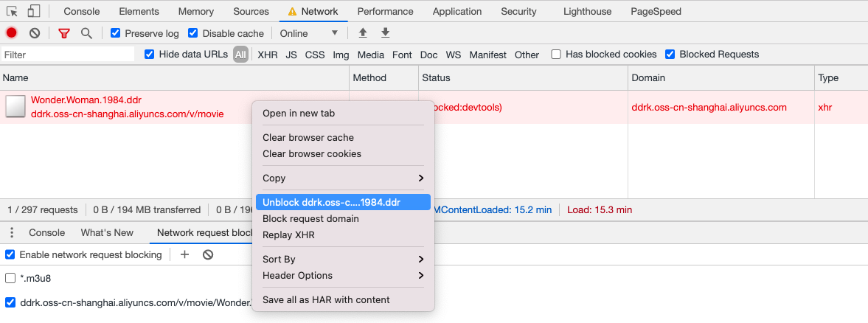
Task: Filter requests by XHR type
Action: [267, 55]
